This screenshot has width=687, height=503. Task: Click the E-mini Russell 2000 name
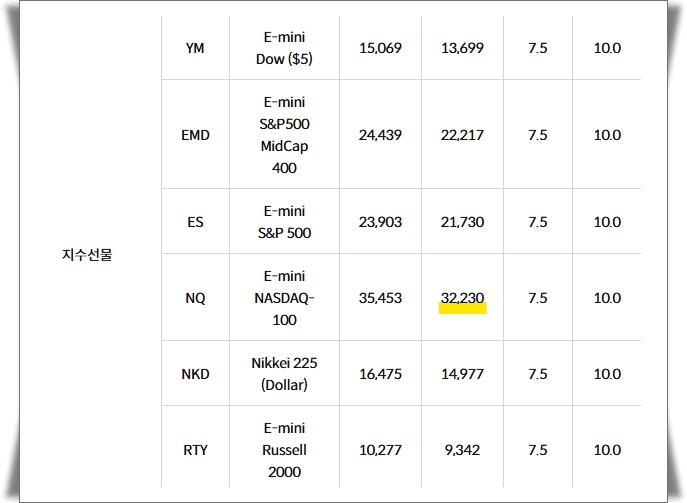[x=284, y=450]
